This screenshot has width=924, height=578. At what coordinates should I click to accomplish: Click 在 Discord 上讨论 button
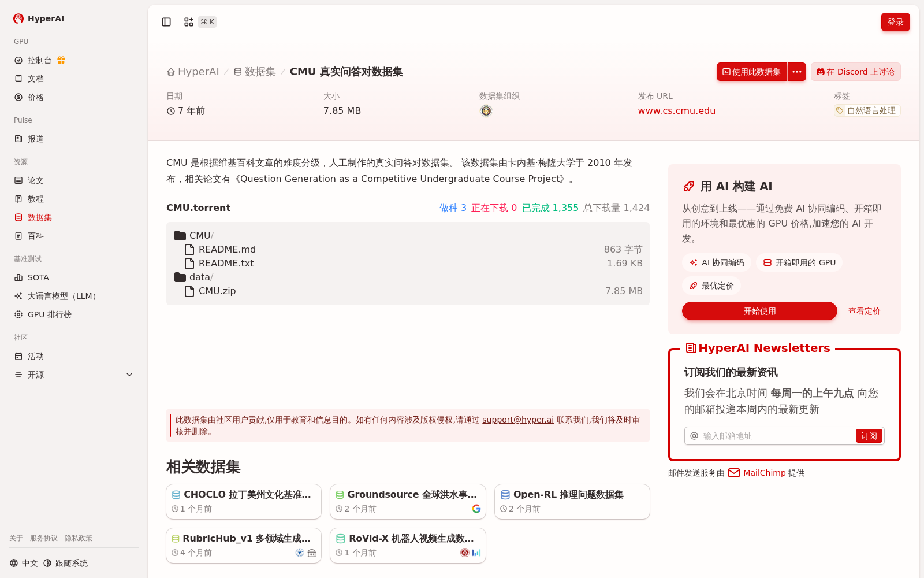pyautogui.click(x=855, y=72)
